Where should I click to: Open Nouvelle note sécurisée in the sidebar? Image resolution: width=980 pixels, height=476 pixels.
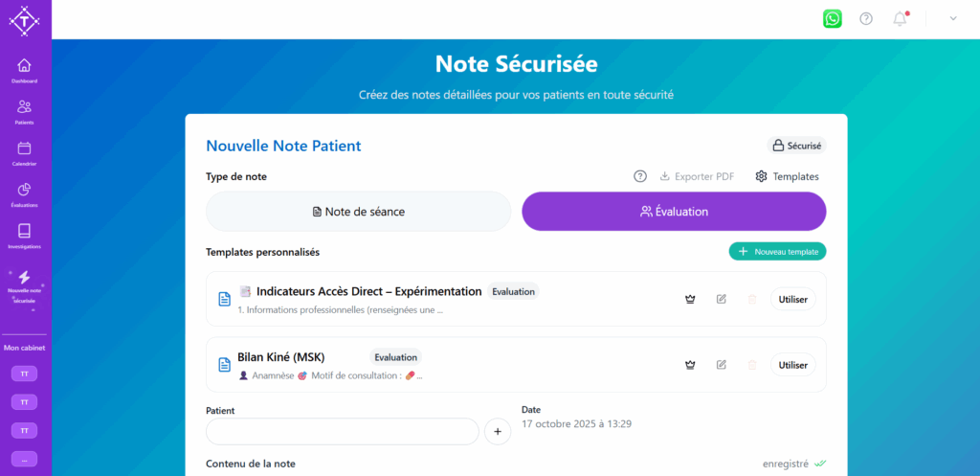tap(25, 284)
